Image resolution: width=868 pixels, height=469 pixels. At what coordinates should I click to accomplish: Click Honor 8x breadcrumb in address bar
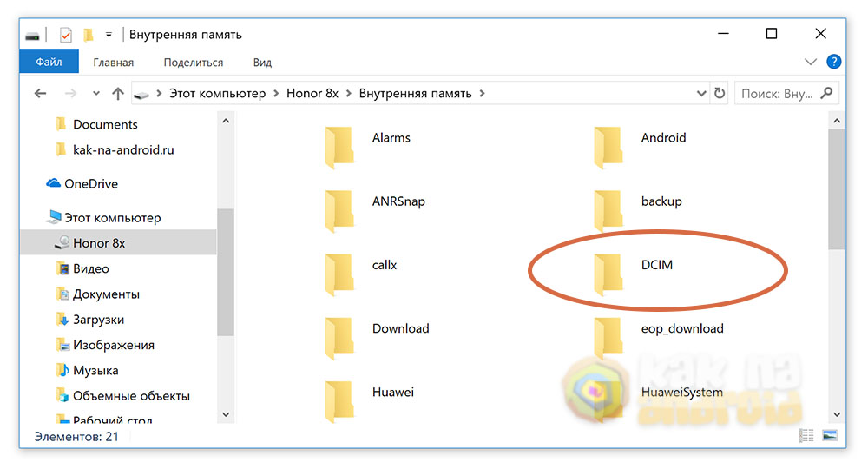[312, 94]
